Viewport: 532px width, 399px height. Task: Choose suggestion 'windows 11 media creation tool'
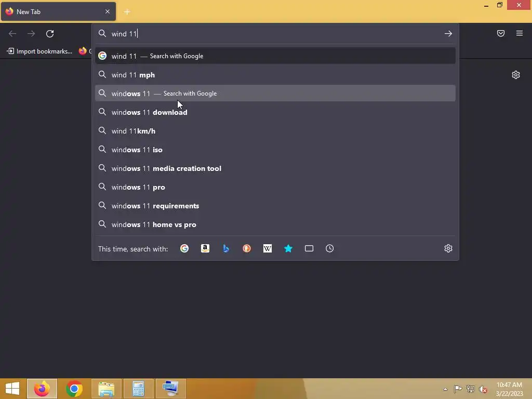click(x=275, y=168)
